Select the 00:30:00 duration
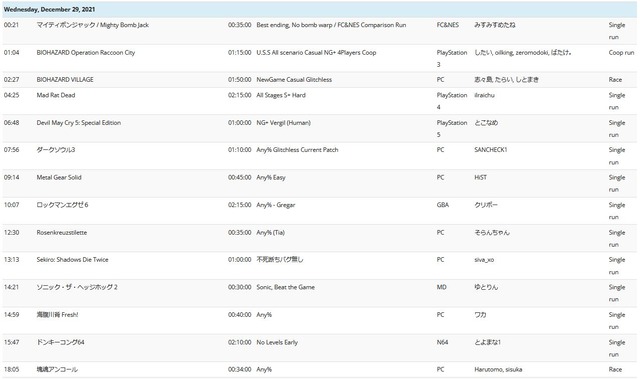Viewport: 640px width, 379px height. tap(240, 287)
